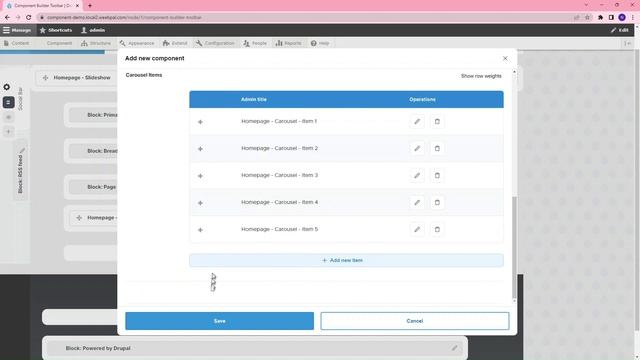The height and width of the screenshot is (360, 640).
Task: Open a new browser tab
Action: click(x=90, y=6)
